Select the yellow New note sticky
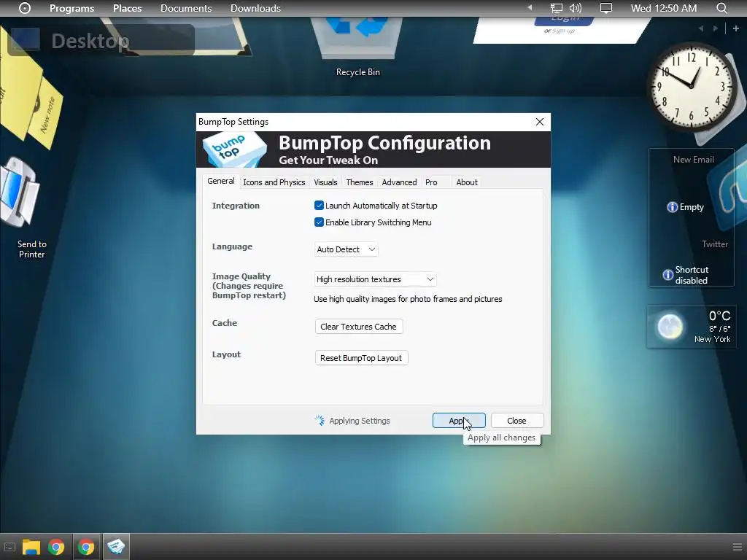Viewport: 747px width, 560px height. click(x=45, y=114)
